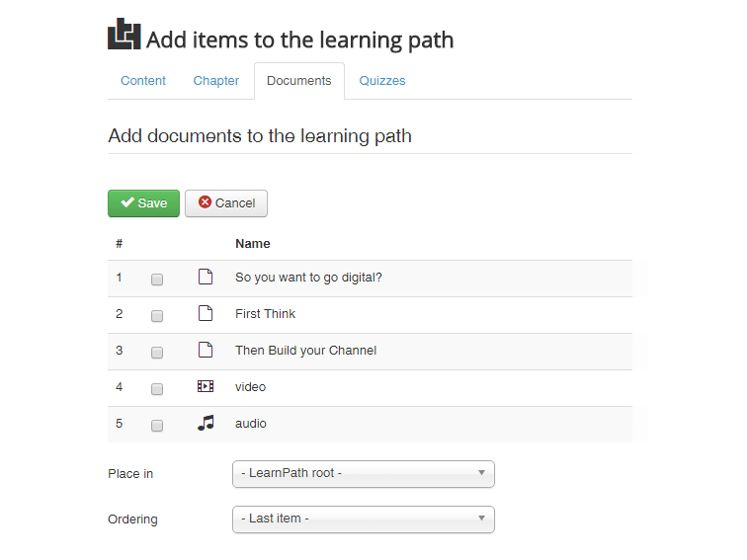Click the film strip icon for video
Image resolution: width=747 pixels, height=560 pixels.
(206, 386)
